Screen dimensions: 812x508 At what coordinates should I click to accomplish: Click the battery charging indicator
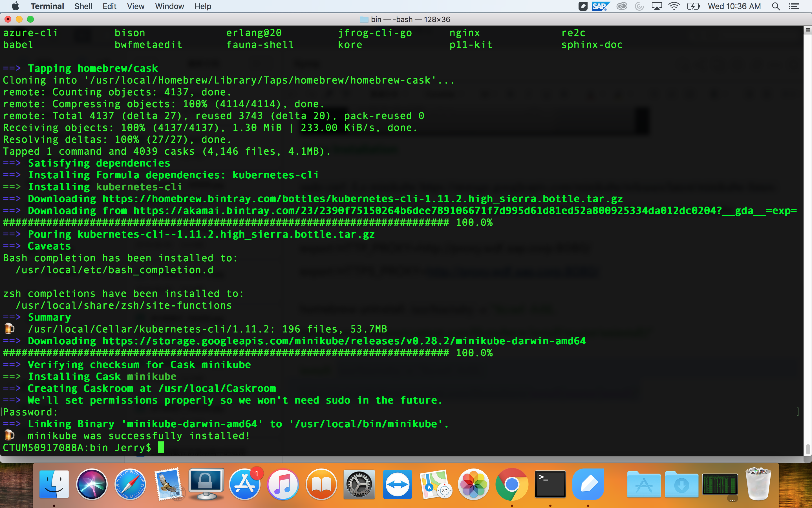coord(693,6)
